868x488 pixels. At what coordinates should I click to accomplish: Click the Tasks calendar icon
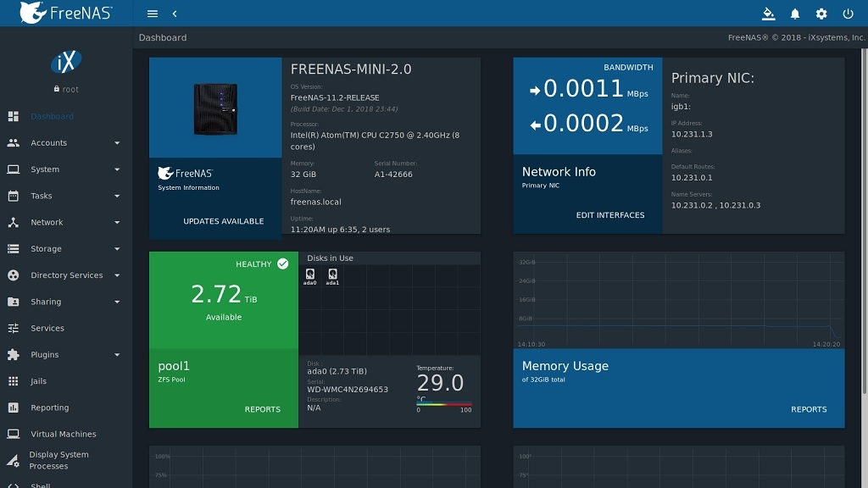[14, 196]
